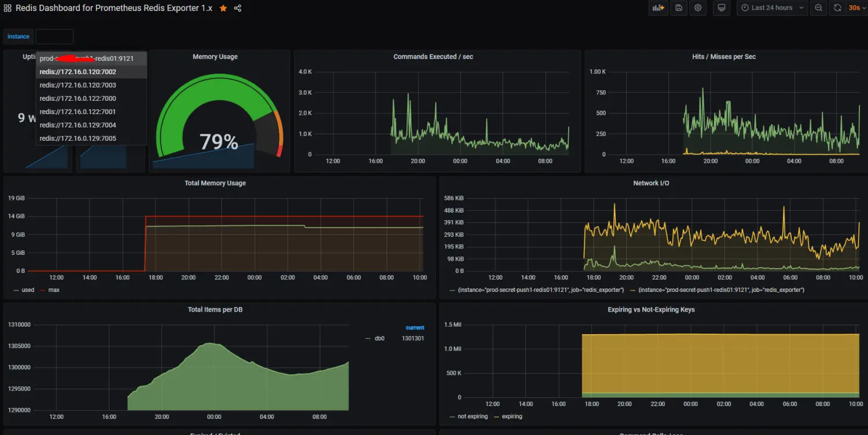Mark the dashboard as favorite with star
This screenshot has height=435, width=868.
223,8
